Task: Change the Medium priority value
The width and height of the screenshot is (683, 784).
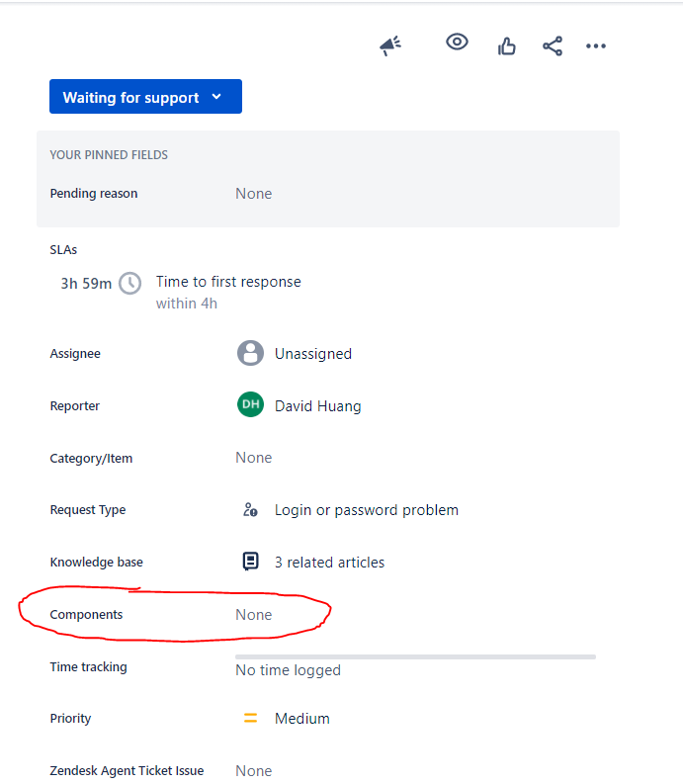Action: pyautogui.click(x=302, y=719)
